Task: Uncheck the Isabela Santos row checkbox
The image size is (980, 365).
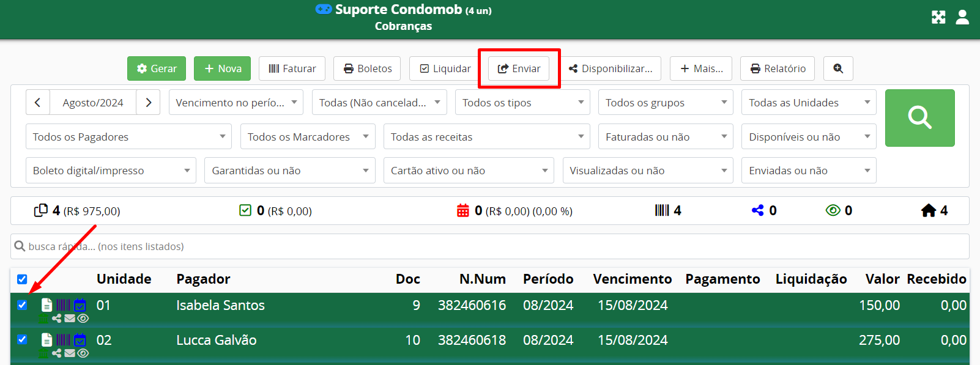Action: click(x=22, y=305)
